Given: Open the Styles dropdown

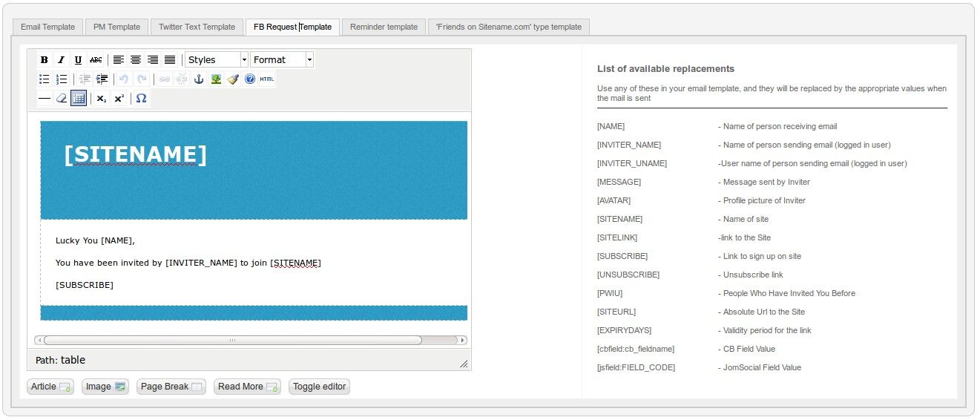Looking at the screenshot, I should point(217,60).
